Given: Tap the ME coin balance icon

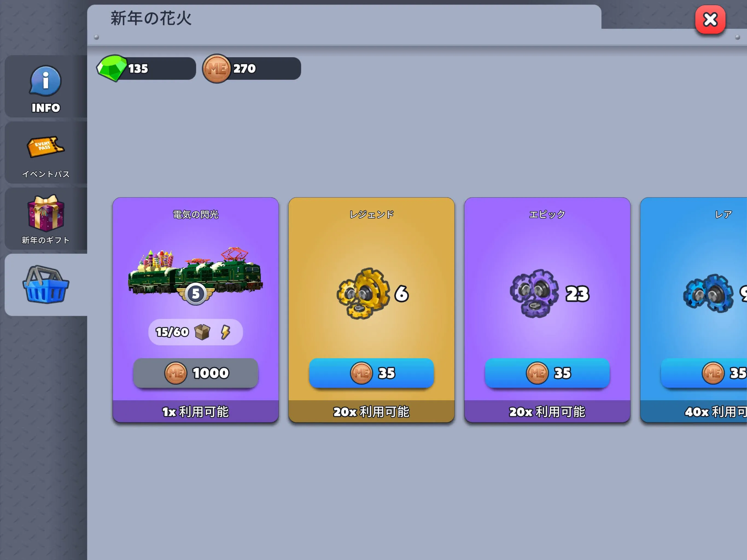Looking at the screenshot, I should (217, 69).
